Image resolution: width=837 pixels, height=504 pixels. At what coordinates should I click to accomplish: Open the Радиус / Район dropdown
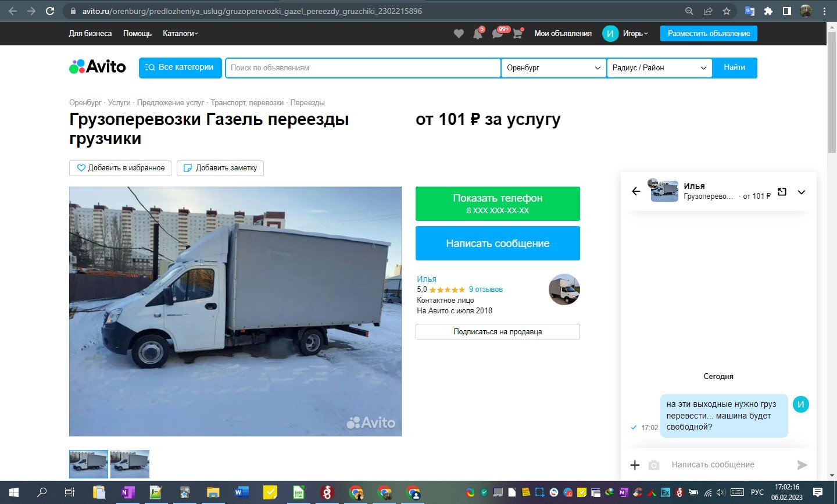coord(660,67)
